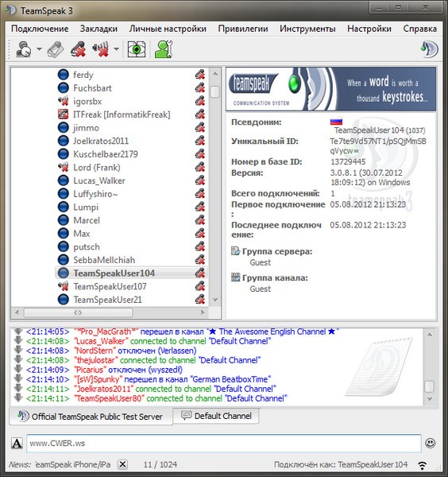Toggle the mute microphone toolbar icon
448x477 pixels.
pyautogui.click(x=78, y=49)
